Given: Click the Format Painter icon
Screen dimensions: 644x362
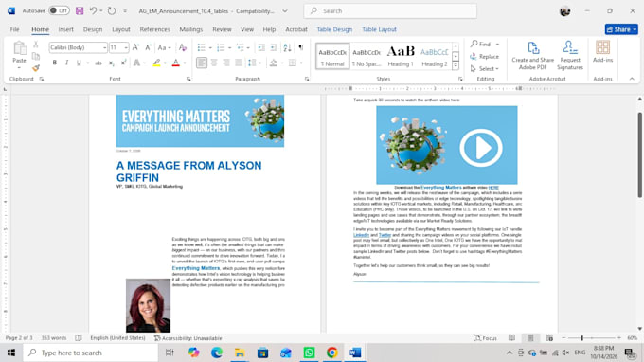Looking at the screenshot, I should click(x=36, y=68).
